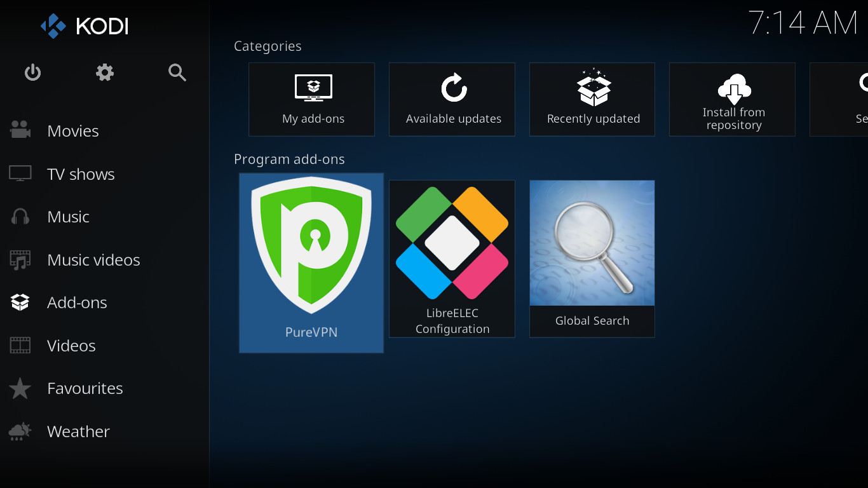Select Music in the sidebar

pyautogui.click(x=104, y=217)
